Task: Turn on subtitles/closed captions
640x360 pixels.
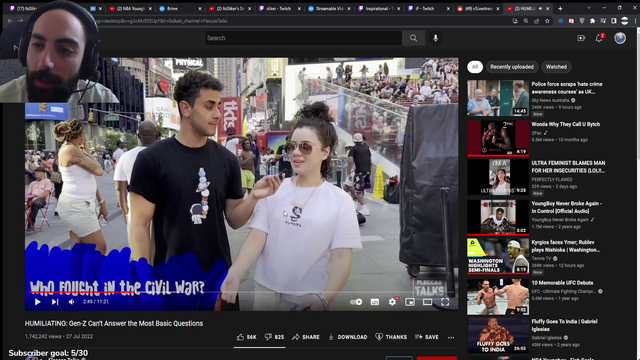Action: [374, 302]
